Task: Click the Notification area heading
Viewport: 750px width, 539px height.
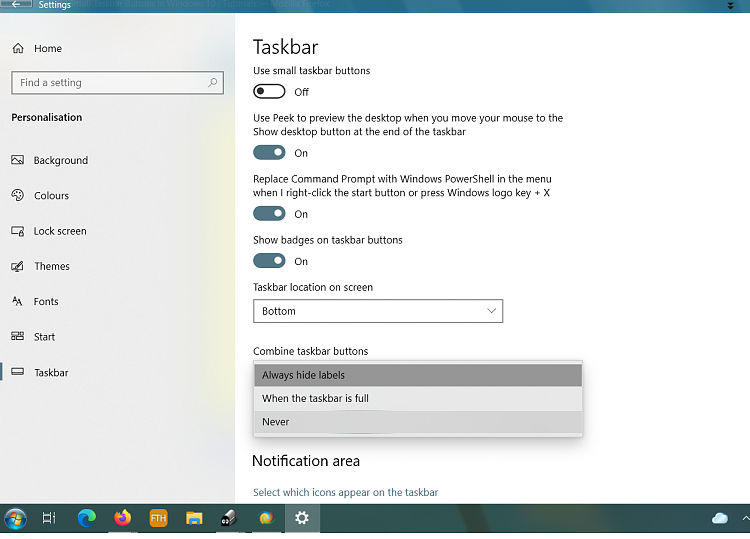Action: tap(306, 461)
